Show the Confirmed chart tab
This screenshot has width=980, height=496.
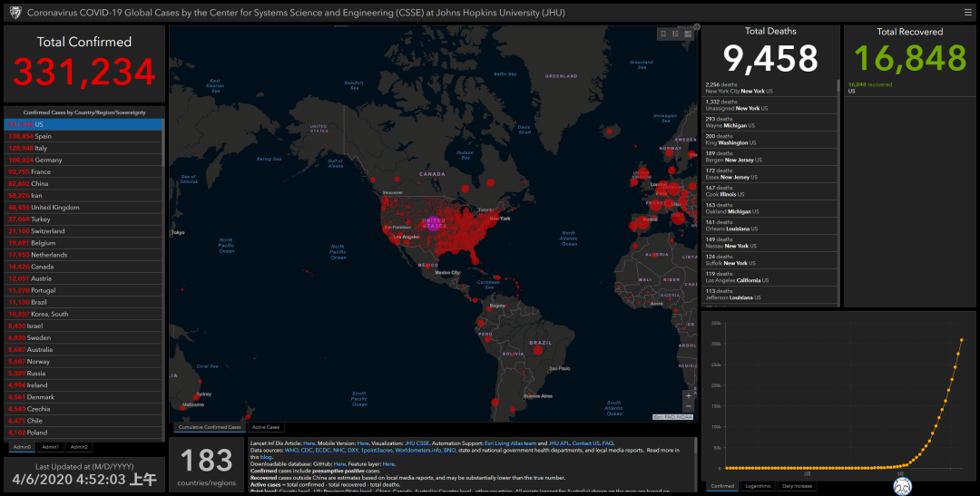point(722,486)
